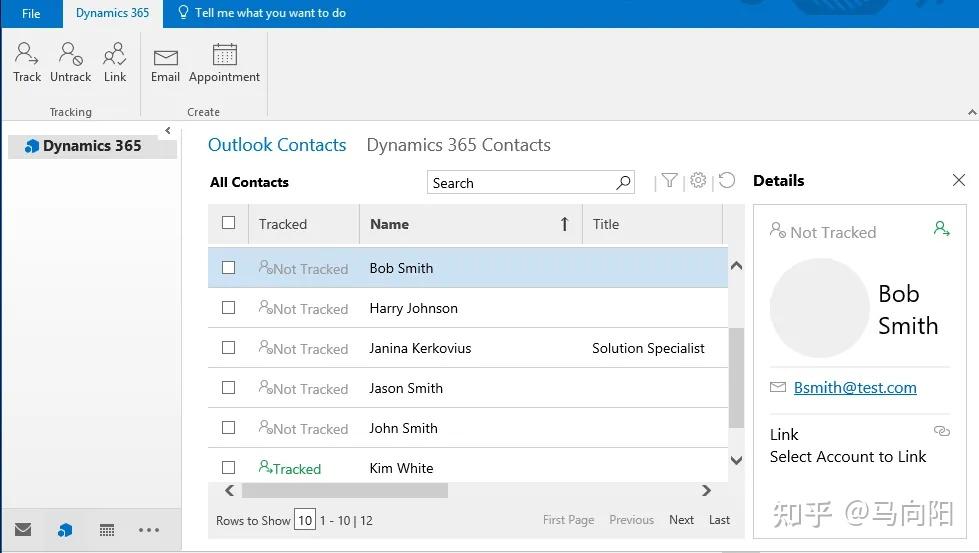Switch to Dynamics 365 Contacts tab
This screenshot has height=553, width=979.
coord(458,145)
